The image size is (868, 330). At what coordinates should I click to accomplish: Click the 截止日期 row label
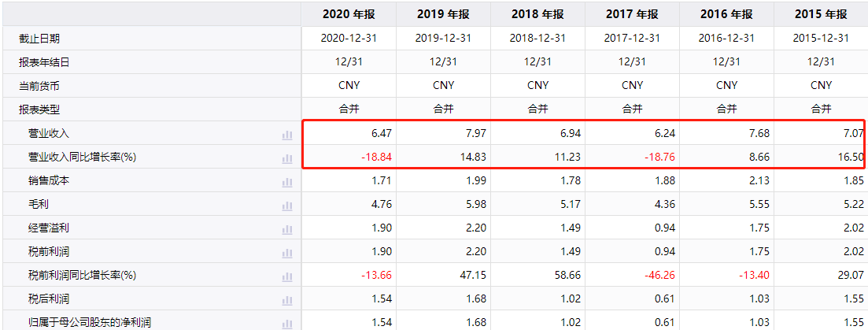[39, 39]
